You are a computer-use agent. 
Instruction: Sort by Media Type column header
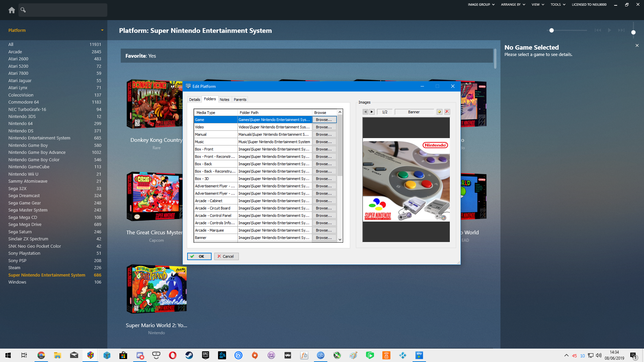216,113
